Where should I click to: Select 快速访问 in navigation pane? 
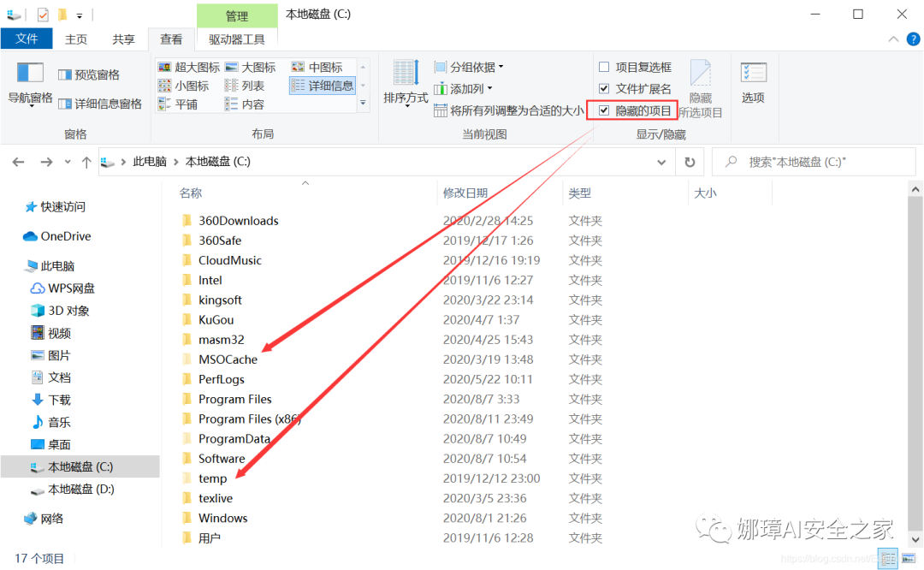point(56,207)
